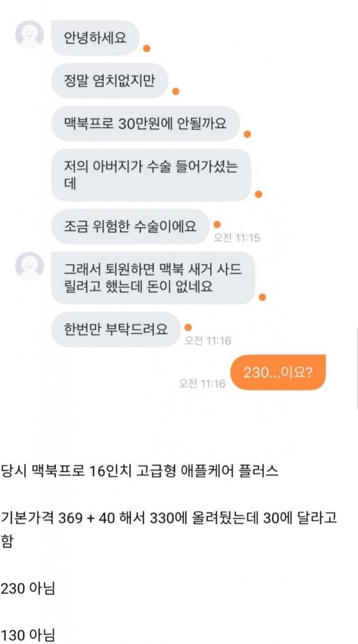Screen dimensions: 358x644
Task: Click orange dot beside 위험한 수술이에요 message
Action: [x=217, y=225]
